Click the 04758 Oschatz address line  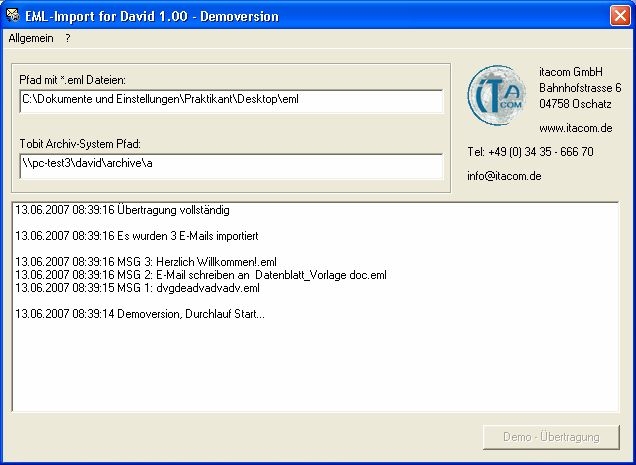(x=575, y=104)
